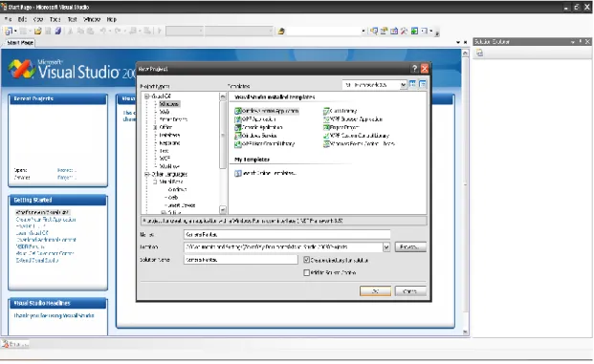
Task: Click the Project types tree scrollbar down arrow
Action: pyautogui.click(x=223, y=209)
